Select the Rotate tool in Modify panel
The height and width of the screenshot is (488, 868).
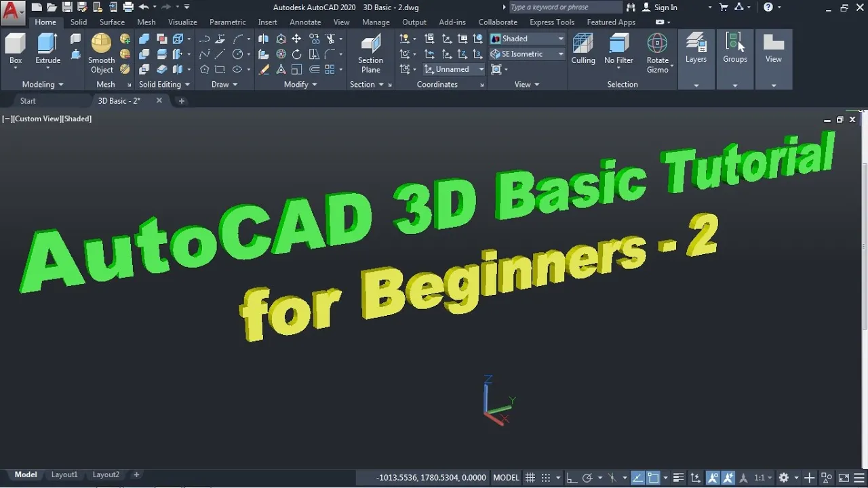tap(296, 54)
